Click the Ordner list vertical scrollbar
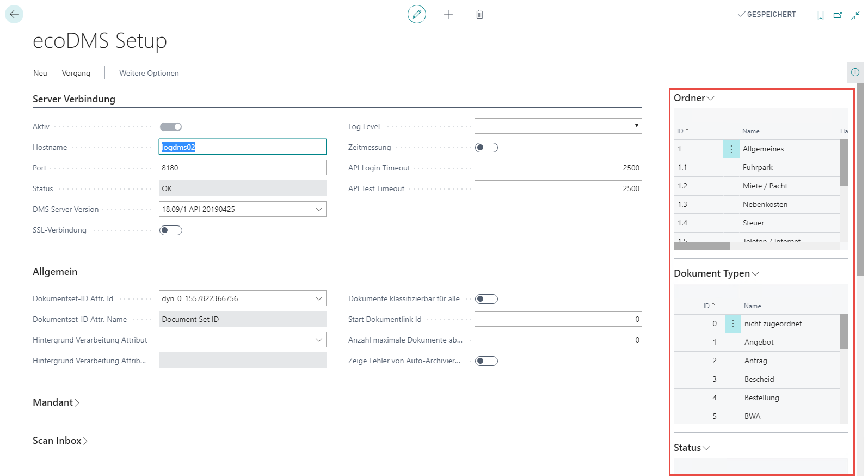 [x=844, y=163]
